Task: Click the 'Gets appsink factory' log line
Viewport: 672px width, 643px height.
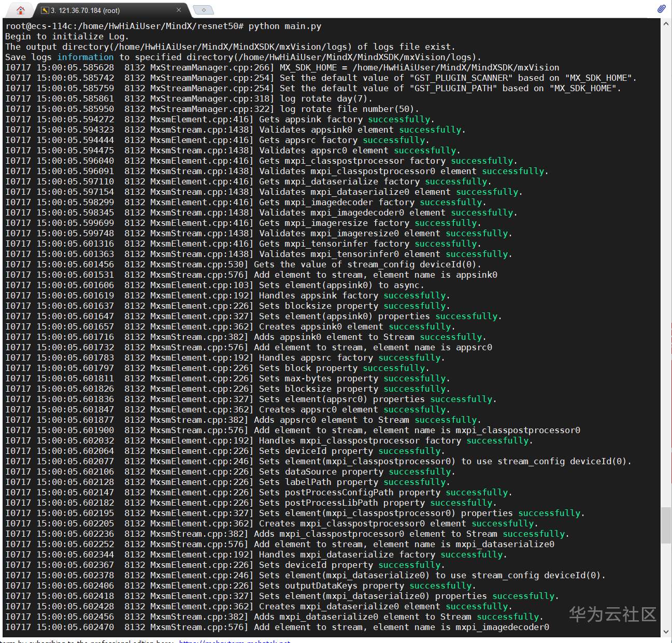Action: (x=220, y=119)
